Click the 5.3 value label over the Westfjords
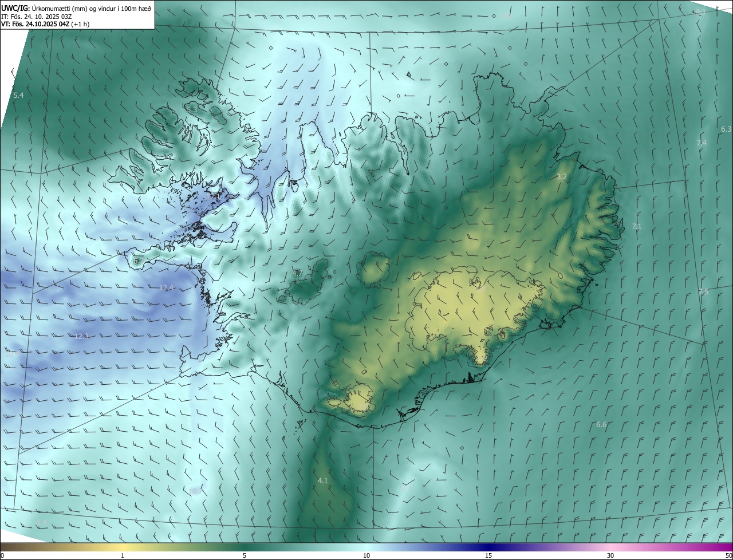Screen dimensions: 733x560 coord(192,109)
